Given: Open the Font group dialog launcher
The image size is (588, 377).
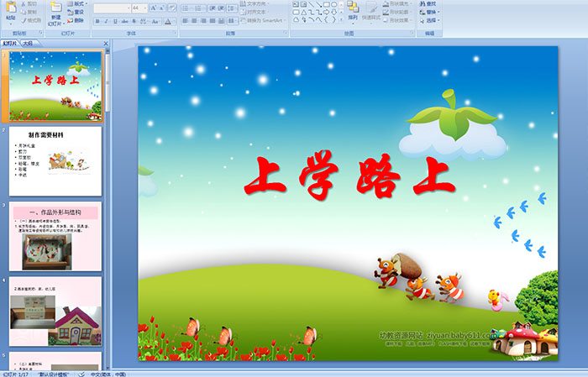Looking at the screenshot, I should (175, 33).
